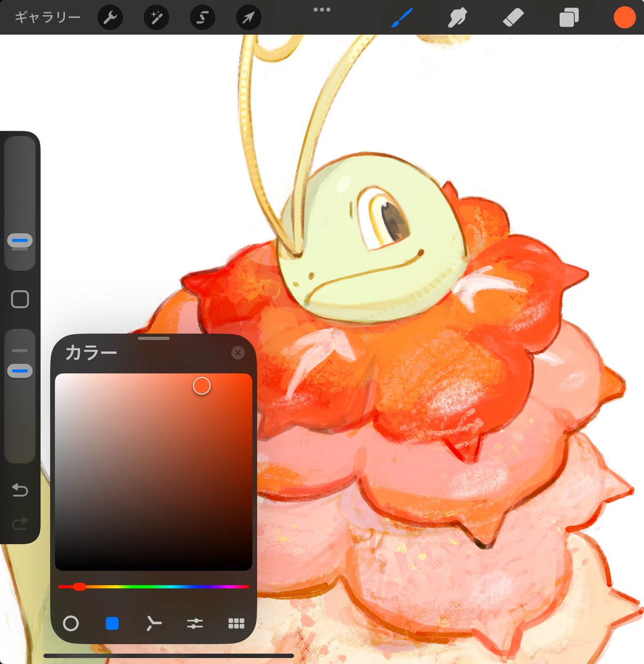Redo the last undone action
This screenshot has width=644, height=664.
[x=20, y=523]
